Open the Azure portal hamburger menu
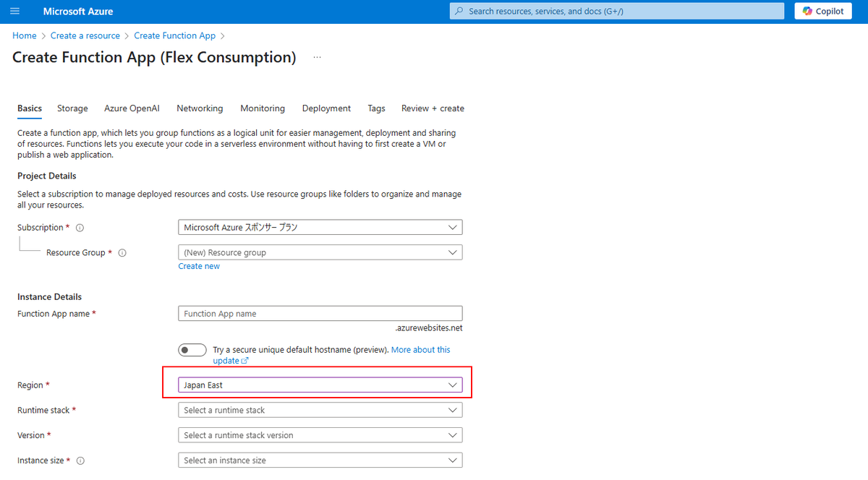 pyautogui.click(x=15, y=12)
